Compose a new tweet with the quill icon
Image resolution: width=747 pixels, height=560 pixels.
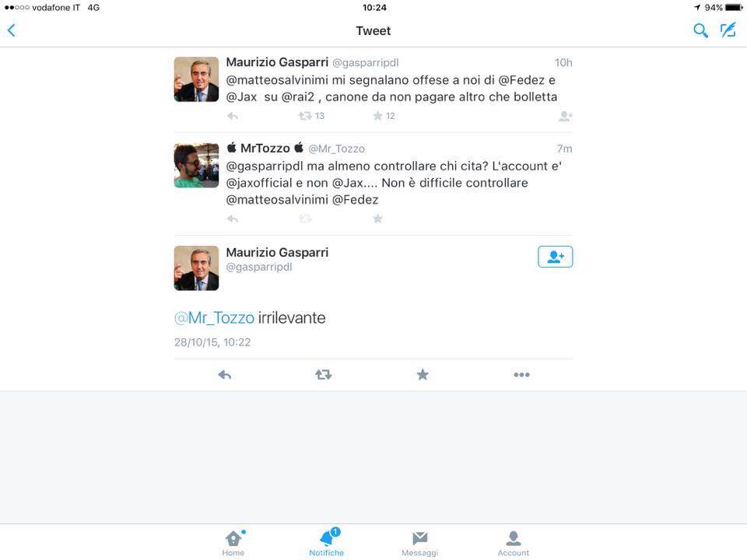[728, 30]
